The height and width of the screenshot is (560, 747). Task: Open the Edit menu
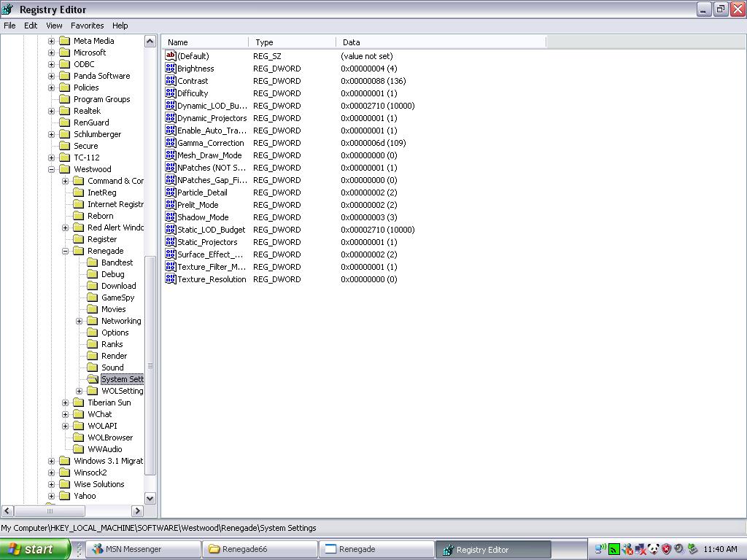(31, 26)
